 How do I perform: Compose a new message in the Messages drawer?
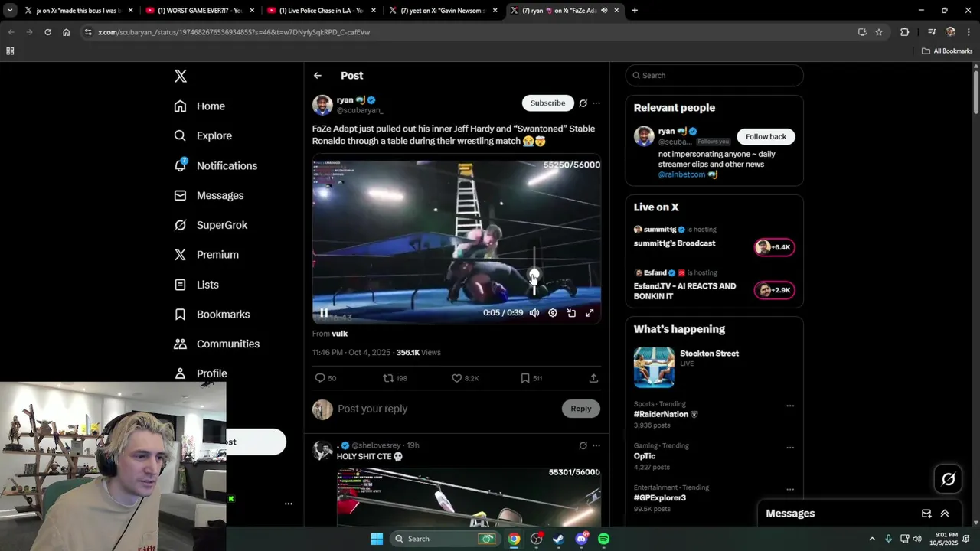coord(926,514)
